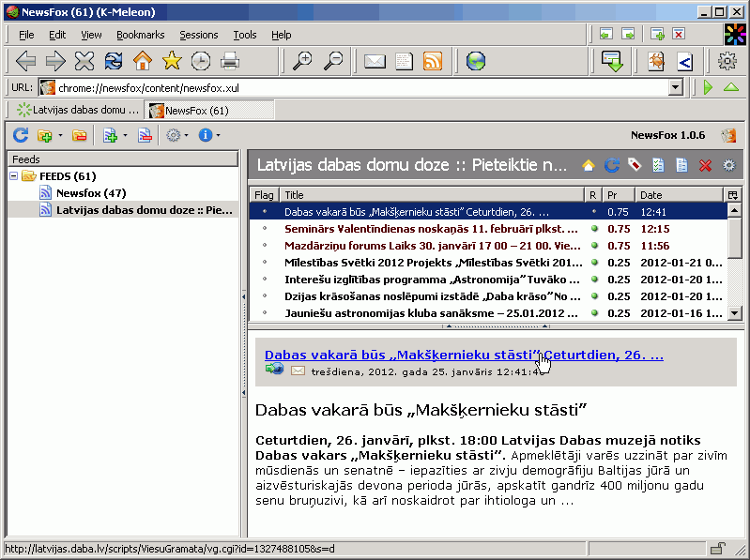Click the red X delete icon in feed header

click(x=705, y=165)
